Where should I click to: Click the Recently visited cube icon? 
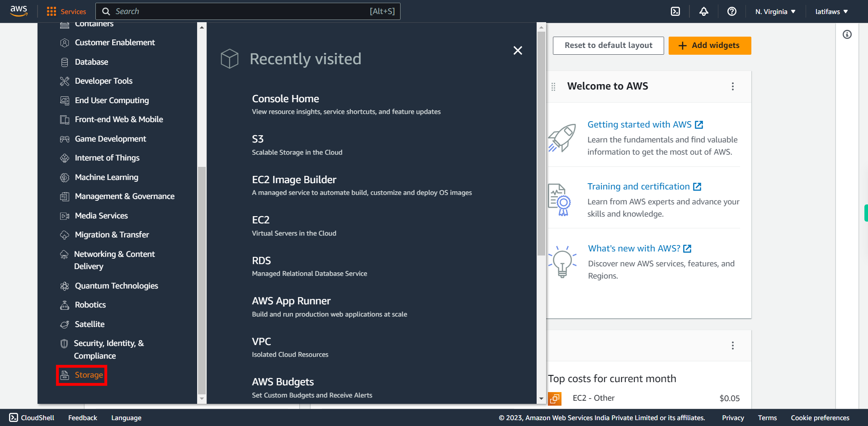coord(230,59)
